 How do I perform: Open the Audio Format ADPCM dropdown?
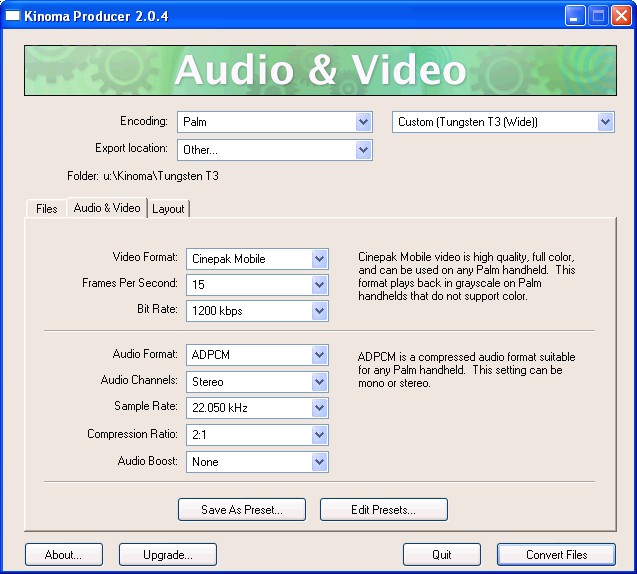pyautogui.click(x=257, y=355)
